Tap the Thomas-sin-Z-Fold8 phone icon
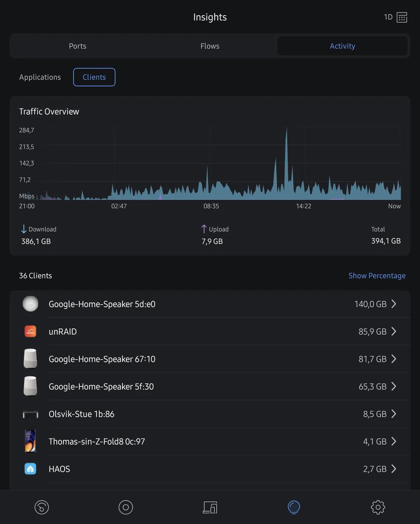 coord(30,441)
